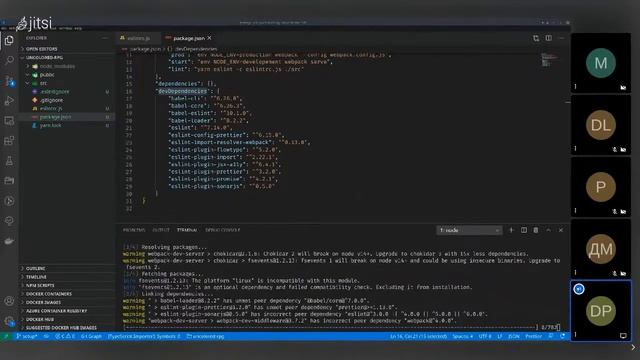Viewport: 640px width, 360px height.
Task: Select participant ДМ video tile
Action: coord(600,249)
